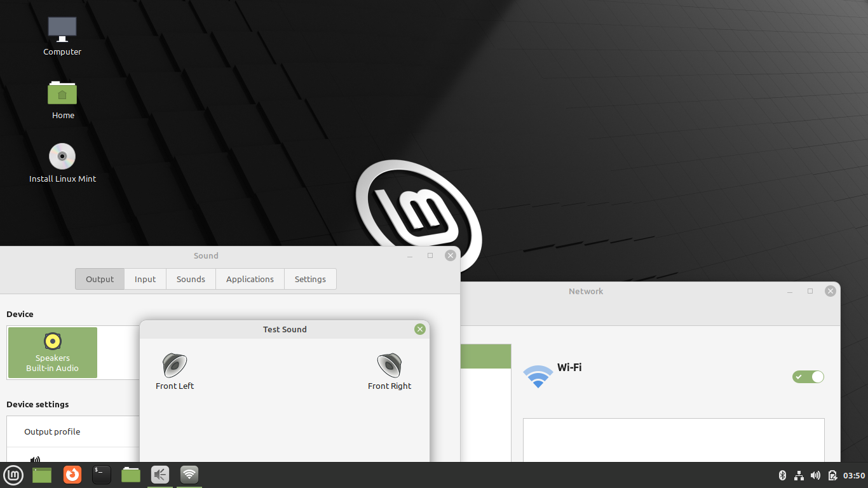Open the Terminal from the panel
Viewport: 868px width, 488px height.
102,475
